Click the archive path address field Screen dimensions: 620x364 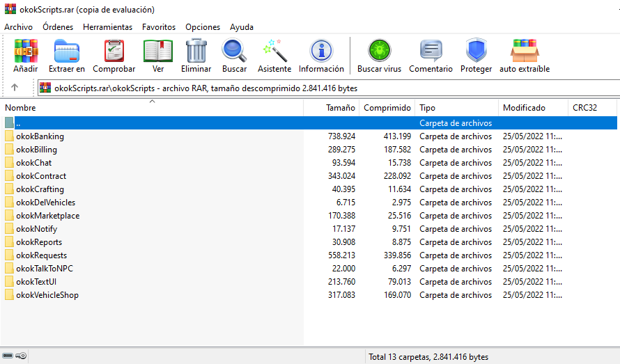[x=329, y=88]
